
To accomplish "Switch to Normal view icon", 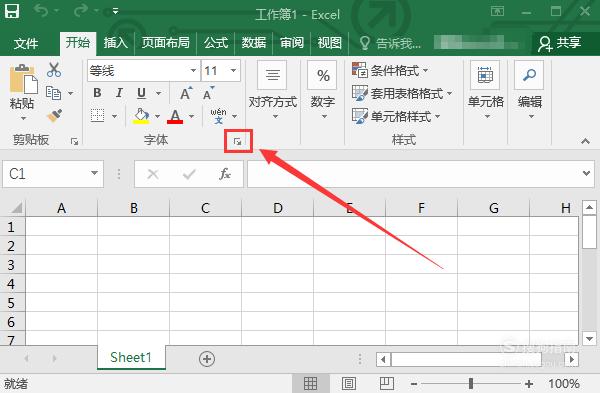I will pyautogui.click(x=310, y=383).
